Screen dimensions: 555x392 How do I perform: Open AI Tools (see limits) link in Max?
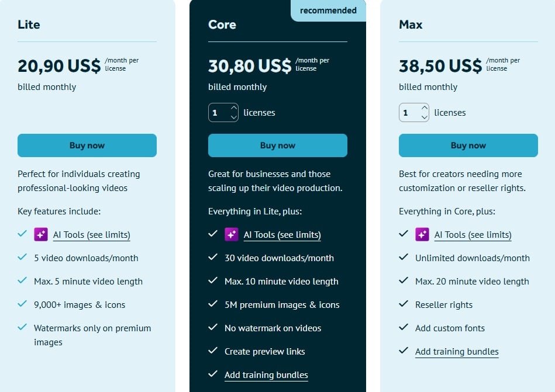(x=473, y=235)
